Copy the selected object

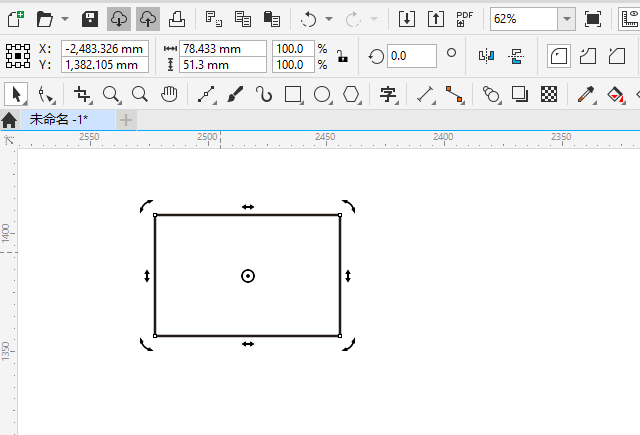pyautogui.click(x=243, y=19)
